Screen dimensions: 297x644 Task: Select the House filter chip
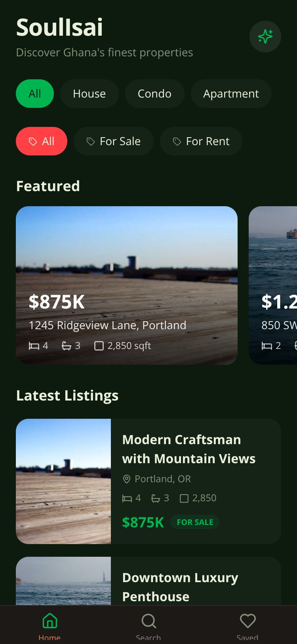(x=89, y=94)
